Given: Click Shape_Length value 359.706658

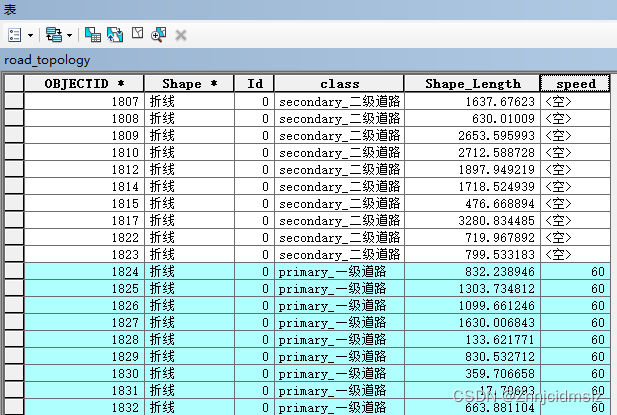Looking at the screenshot, I should [500, 373].
